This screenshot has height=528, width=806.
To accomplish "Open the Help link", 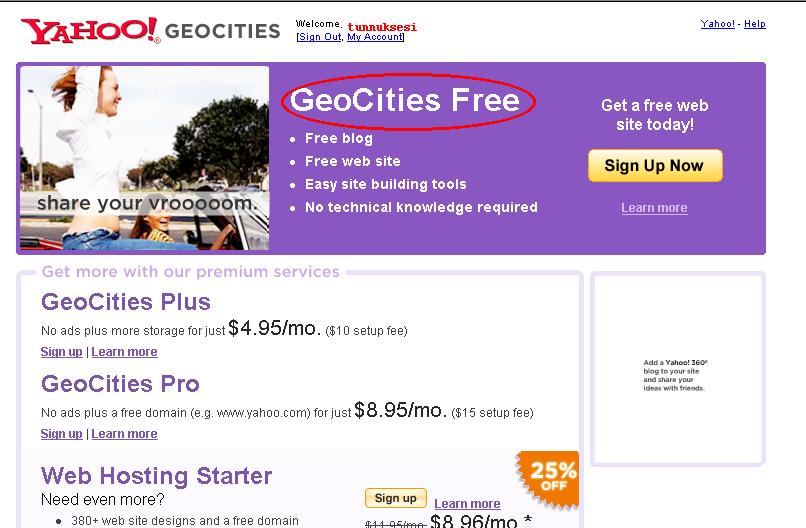I will pyautogui.click(x=755, y=24).
